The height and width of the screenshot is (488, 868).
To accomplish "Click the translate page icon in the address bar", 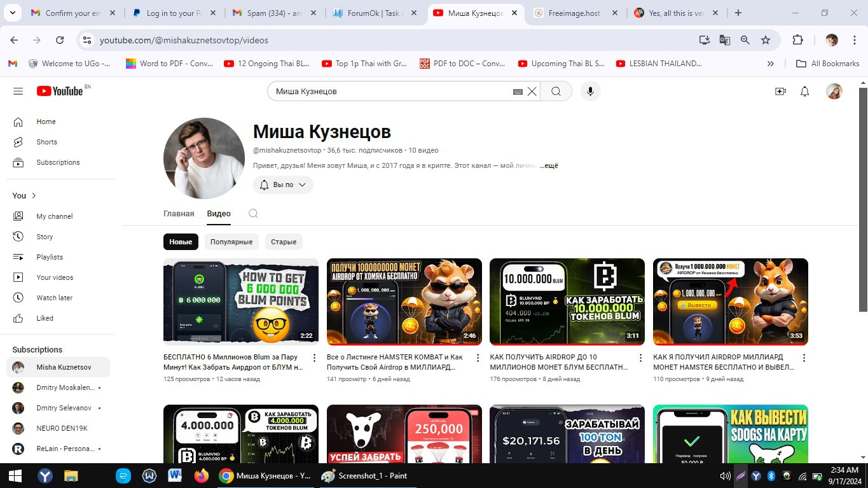I will pos(724,40).
